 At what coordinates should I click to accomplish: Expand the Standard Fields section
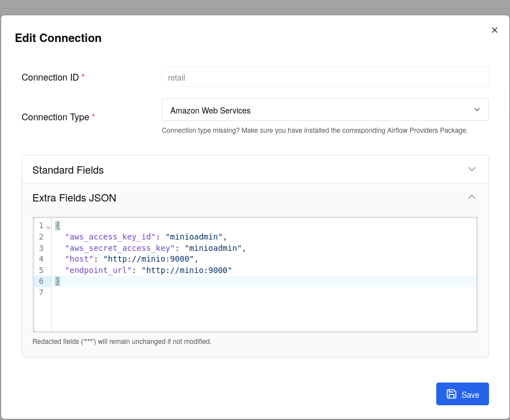255,170
